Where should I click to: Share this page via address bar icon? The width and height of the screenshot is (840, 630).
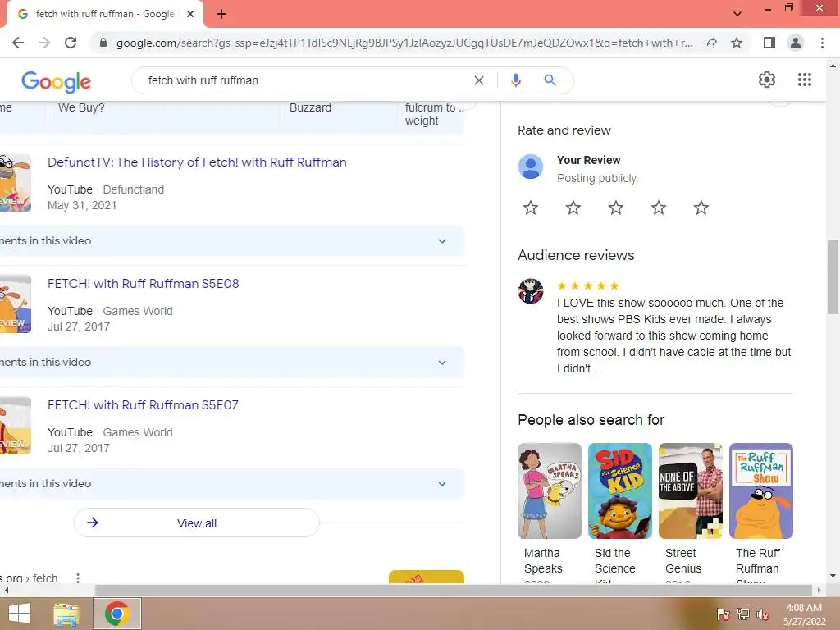pyautogui.click(x=710, y=43)
